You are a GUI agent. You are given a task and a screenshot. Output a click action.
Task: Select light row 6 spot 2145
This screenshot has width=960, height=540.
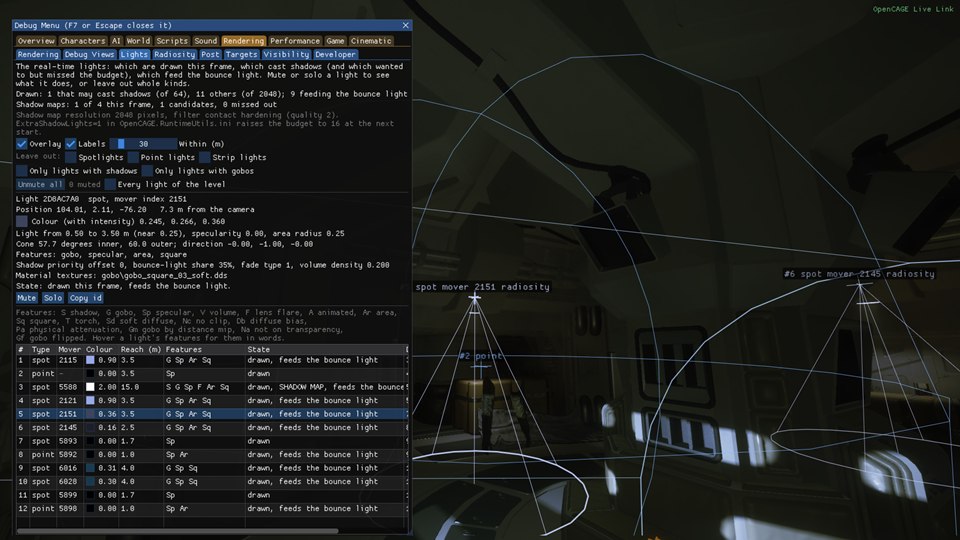212,427
